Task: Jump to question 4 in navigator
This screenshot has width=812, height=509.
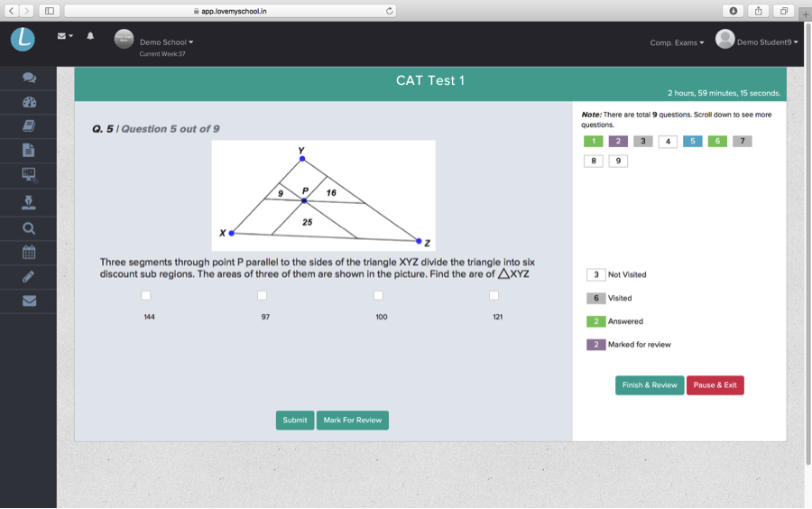Action: click(668, 142)
